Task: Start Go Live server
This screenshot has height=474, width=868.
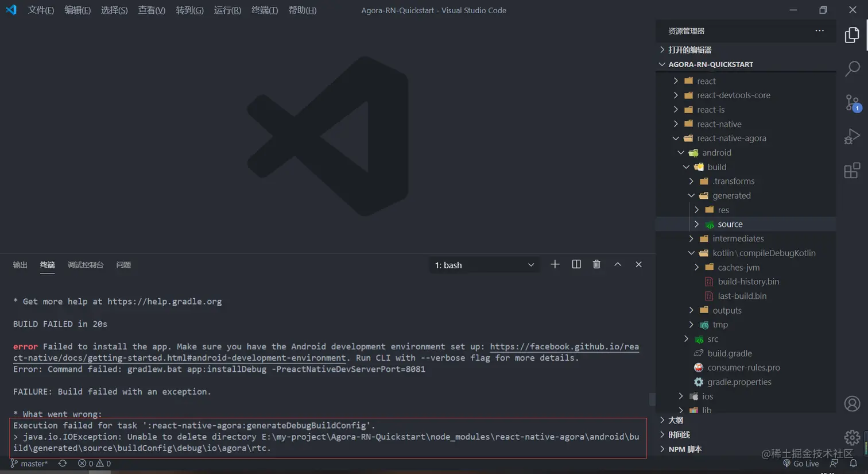Action: 801,464
